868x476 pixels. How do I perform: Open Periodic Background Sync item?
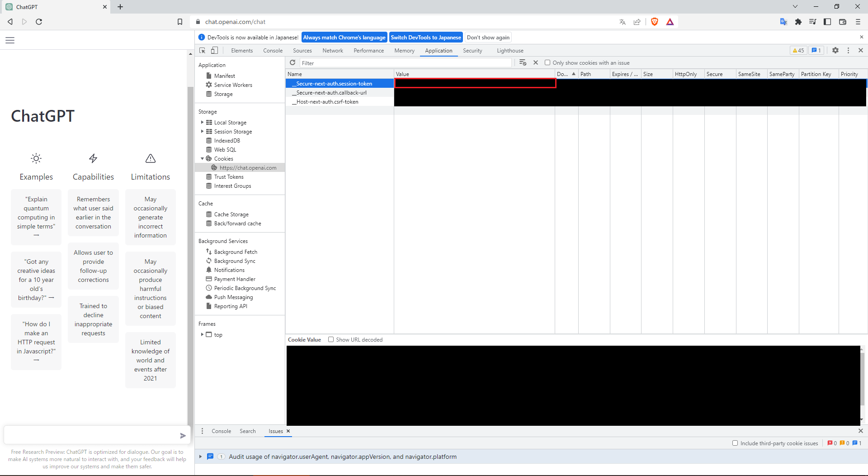[245, 288]
